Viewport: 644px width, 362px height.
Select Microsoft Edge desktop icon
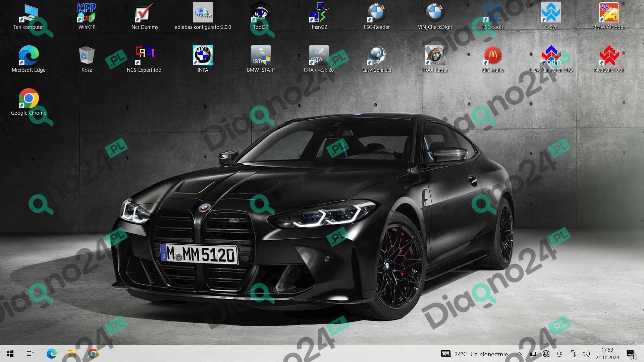pos(29,59)
